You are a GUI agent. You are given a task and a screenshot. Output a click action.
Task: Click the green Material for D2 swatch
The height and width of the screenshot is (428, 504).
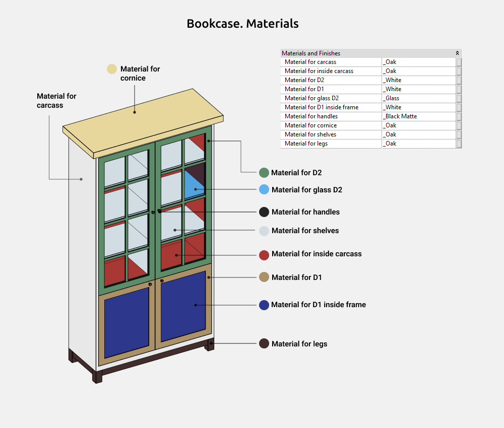pos(264,173)
